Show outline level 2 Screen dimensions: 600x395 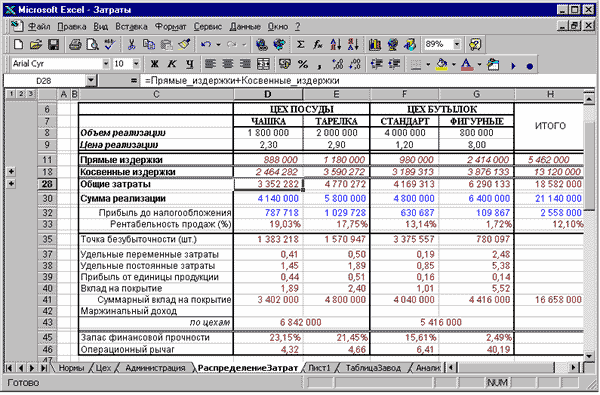pos(21,94)
